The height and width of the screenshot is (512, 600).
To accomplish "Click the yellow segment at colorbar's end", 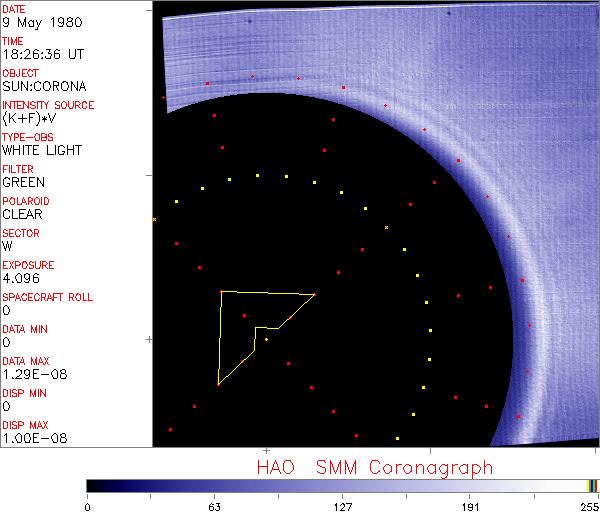I will tap(590, 485).
